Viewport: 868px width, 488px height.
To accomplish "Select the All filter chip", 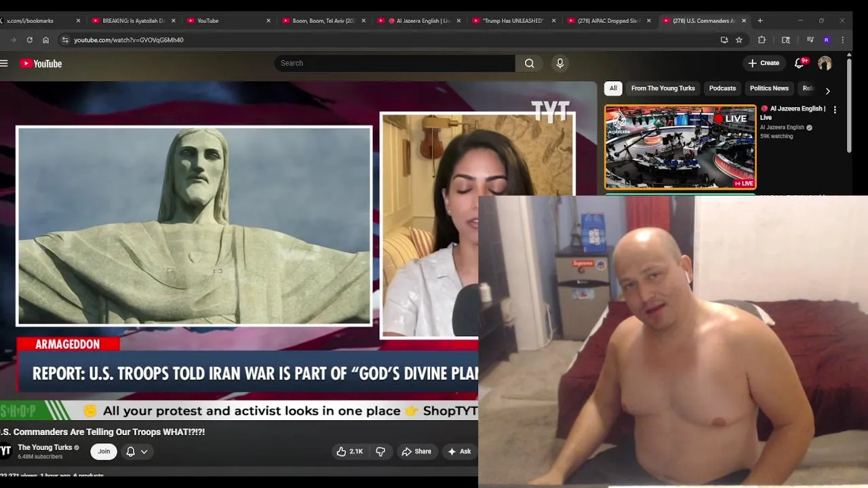I will tap(613, 88).
